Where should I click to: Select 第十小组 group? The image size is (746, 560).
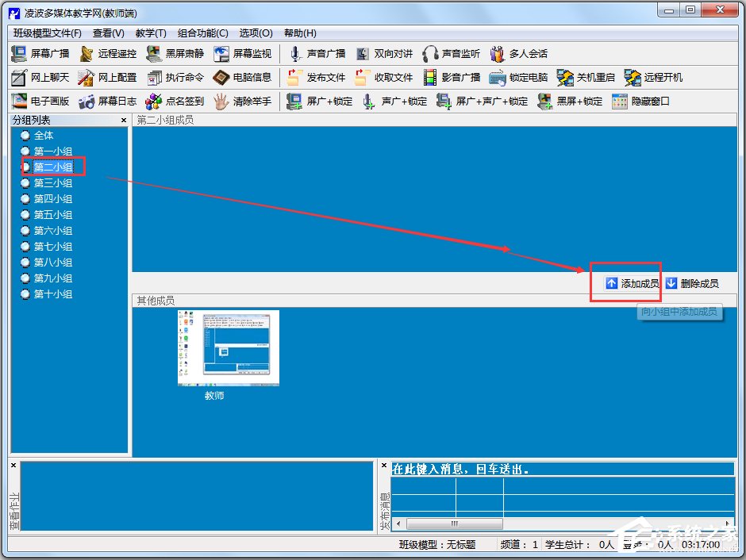[x=53, y=294]
